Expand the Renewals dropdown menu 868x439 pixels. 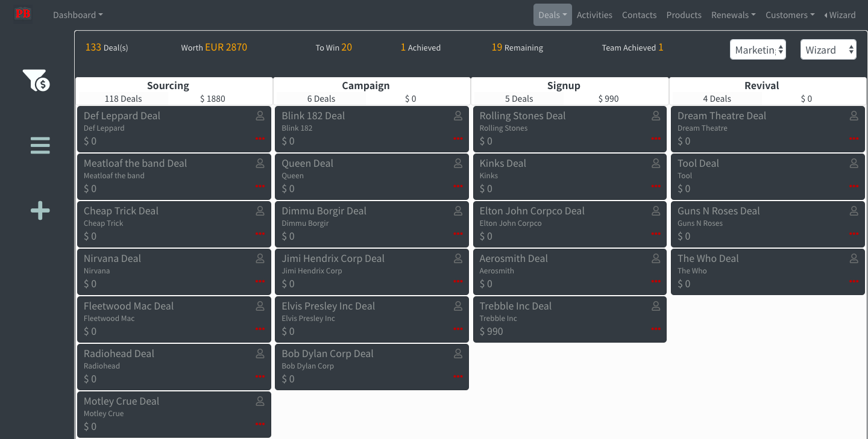click(x=734, y=15)
